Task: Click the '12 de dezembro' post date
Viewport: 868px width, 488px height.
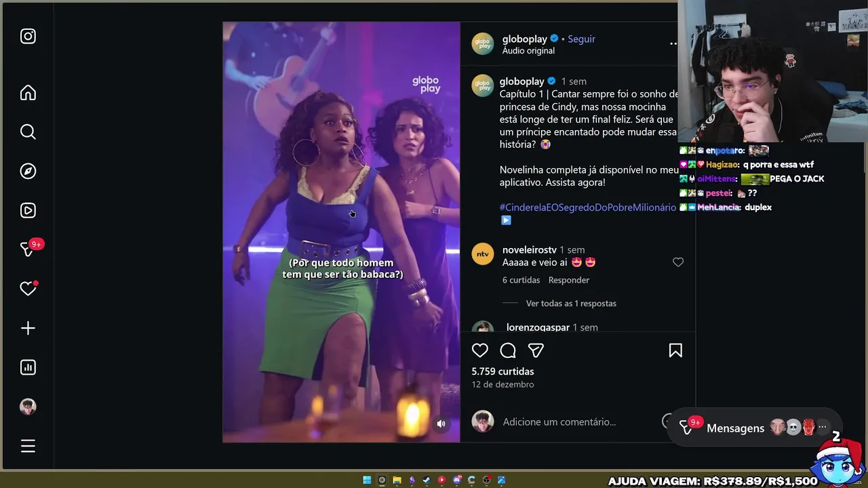Action: point(502,384)
